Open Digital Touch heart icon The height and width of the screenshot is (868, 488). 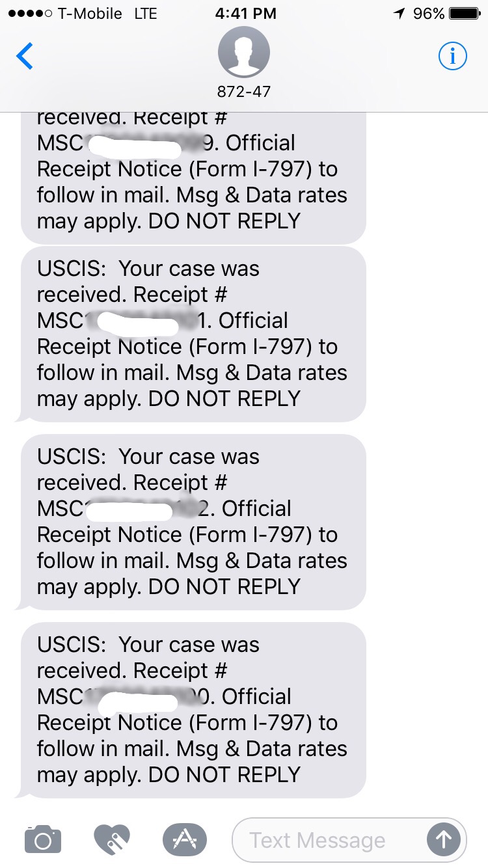(112, 839)
